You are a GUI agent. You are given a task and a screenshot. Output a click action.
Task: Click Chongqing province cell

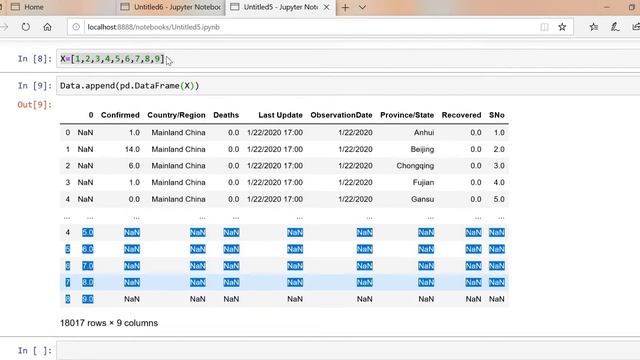415,166
